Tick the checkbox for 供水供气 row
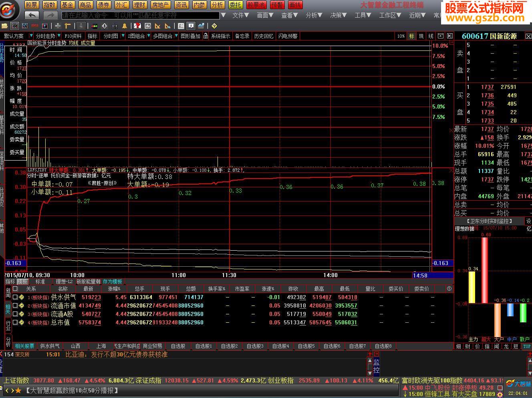 pyautogui.click(x=15, y=297)
